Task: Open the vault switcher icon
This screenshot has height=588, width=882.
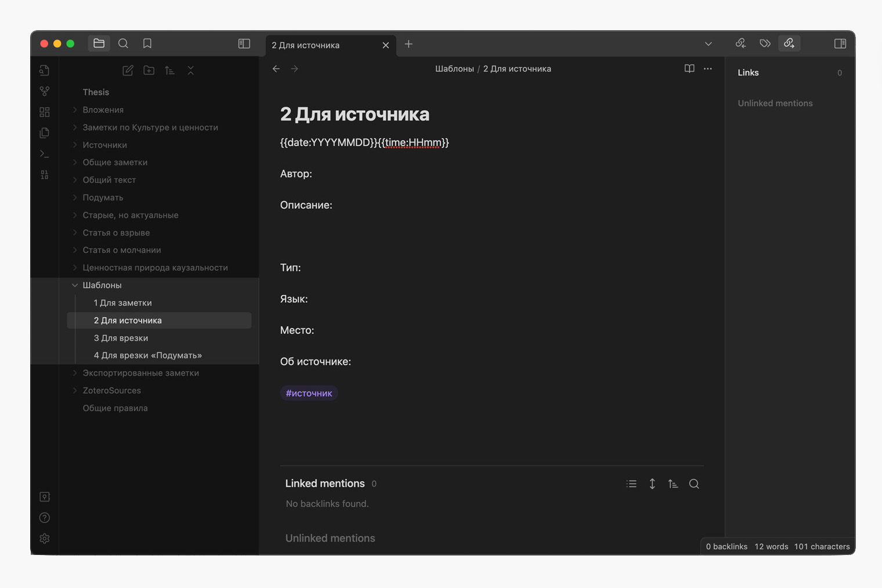Action: pyautogui.click(x=45, y=497)
